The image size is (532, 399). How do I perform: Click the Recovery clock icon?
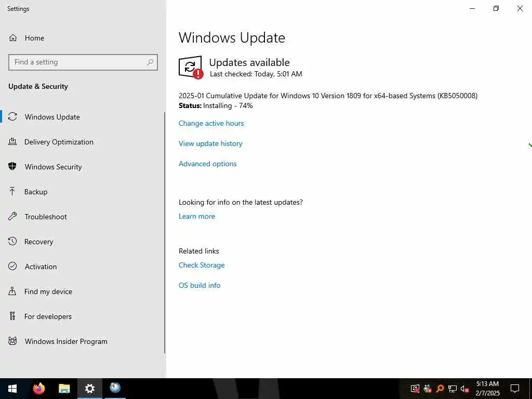point(12,241)
